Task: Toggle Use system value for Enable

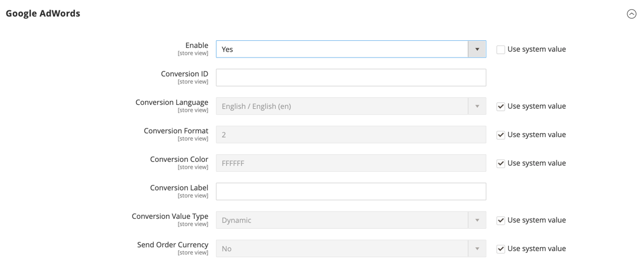Action: tap(501, 50)
